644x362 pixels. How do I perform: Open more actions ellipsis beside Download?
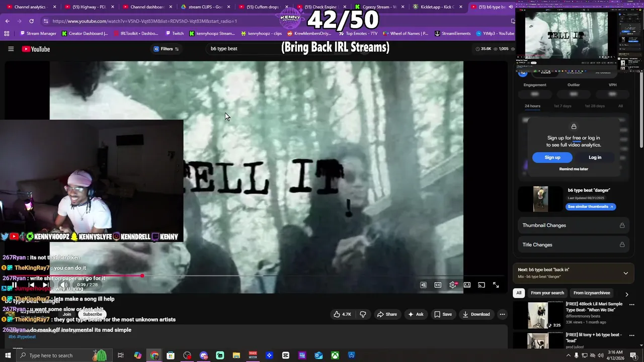point(502,314)
